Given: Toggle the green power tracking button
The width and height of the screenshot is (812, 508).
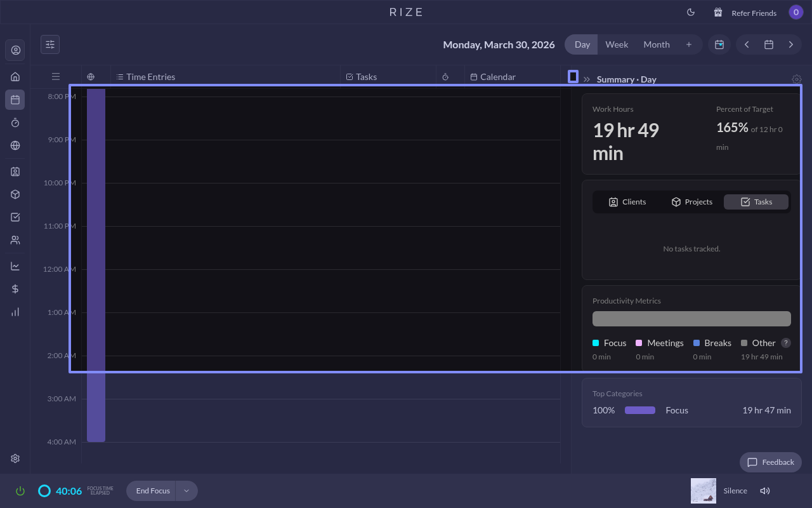Looking at the screenshot, I should point(20,491).
